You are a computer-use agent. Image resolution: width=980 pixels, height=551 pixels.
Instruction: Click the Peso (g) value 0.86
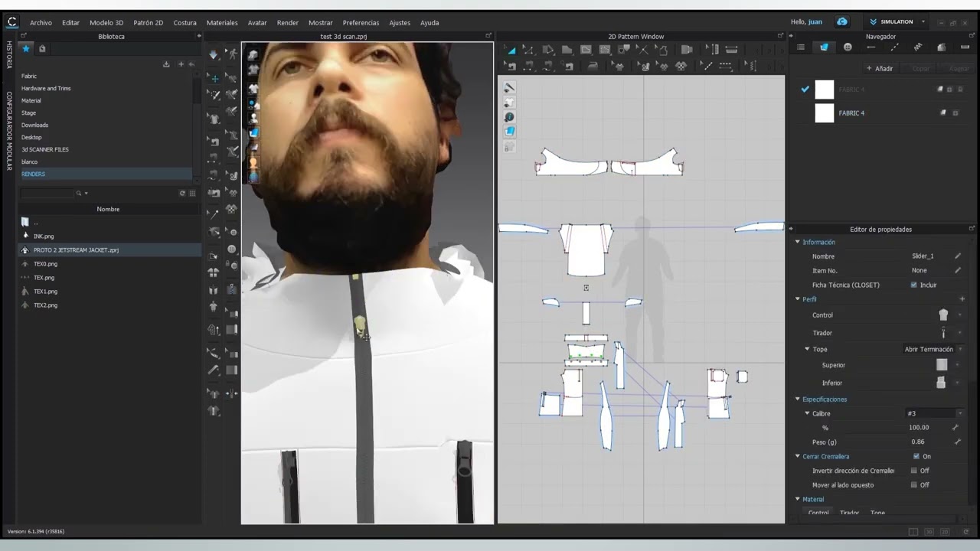[x=918, y=442]
